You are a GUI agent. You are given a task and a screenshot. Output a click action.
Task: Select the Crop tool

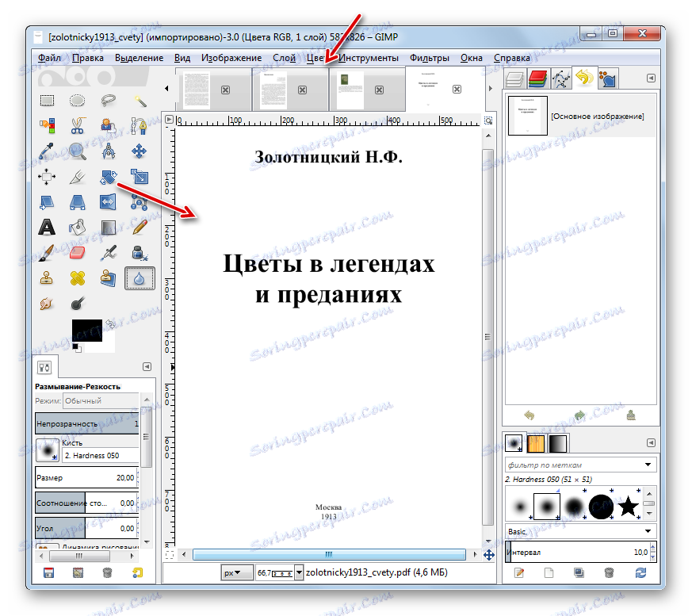point(77,177)
